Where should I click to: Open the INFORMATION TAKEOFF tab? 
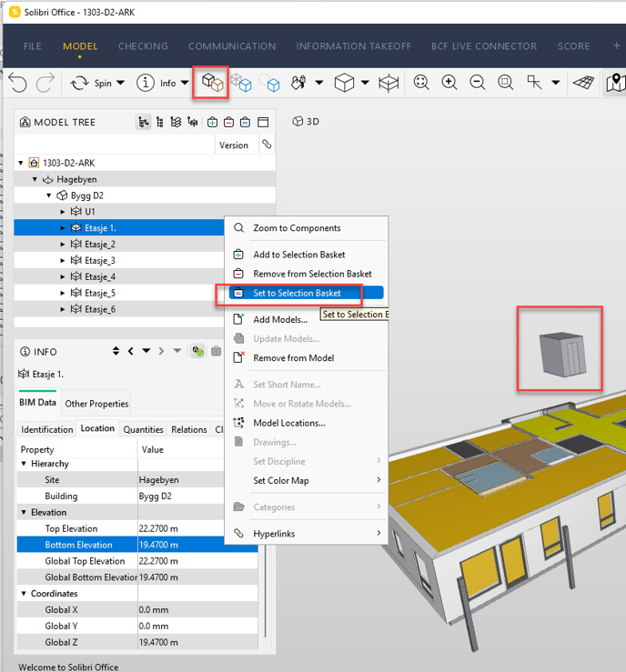click(x=353, y=46)
